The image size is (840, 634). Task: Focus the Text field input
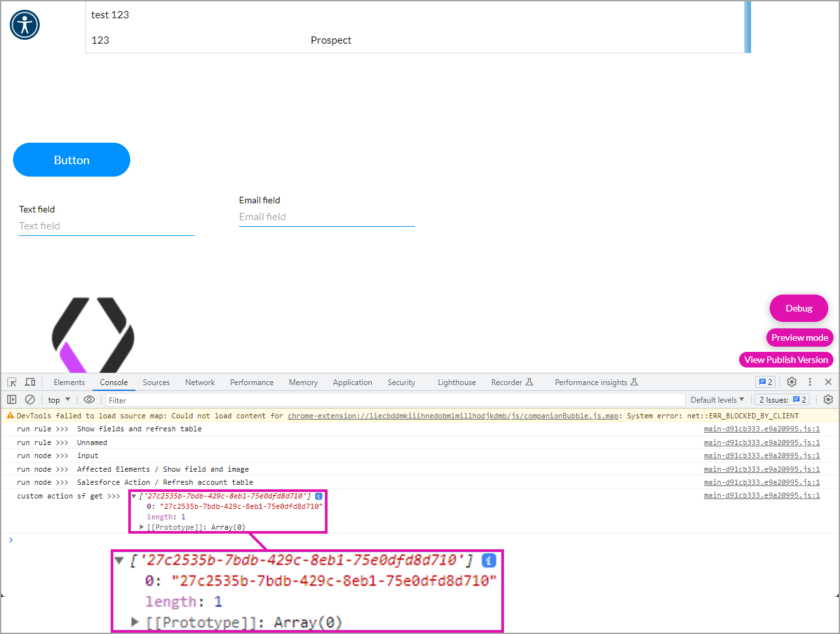click(x=107, y=226)
